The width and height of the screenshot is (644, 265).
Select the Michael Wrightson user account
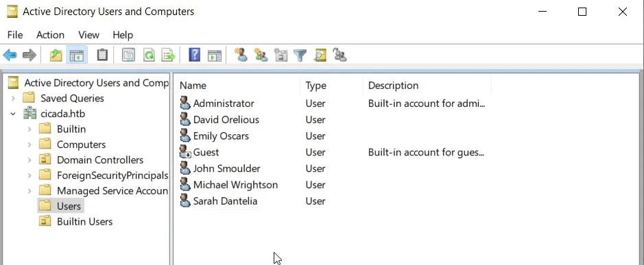click(235, 185)
